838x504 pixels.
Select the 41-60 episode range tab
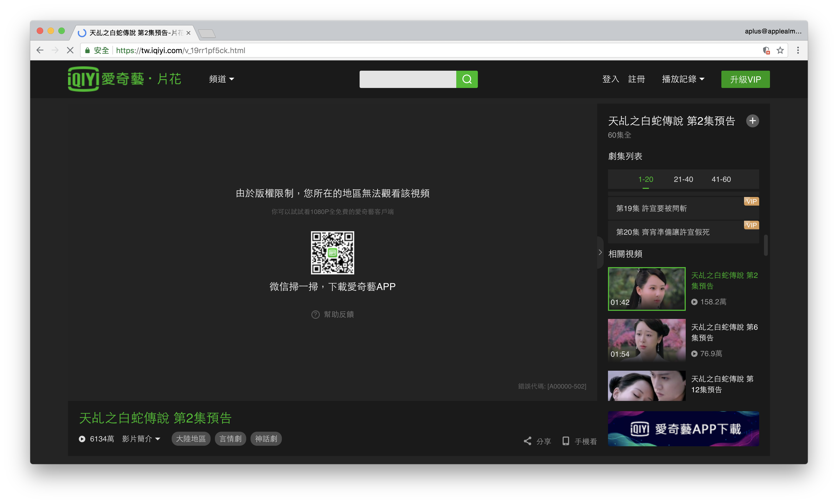coord(721,179)
